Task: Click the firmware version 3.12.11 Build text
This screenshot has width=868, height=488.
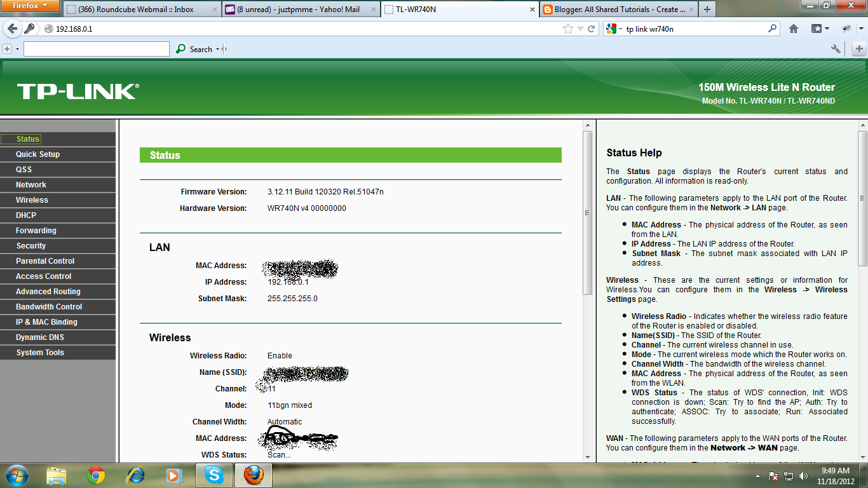Action: click(x=325, y=192)
